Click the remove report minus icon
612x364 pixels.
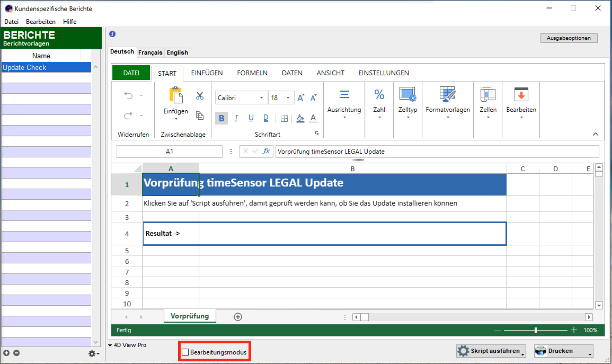(x=16, y=353)
